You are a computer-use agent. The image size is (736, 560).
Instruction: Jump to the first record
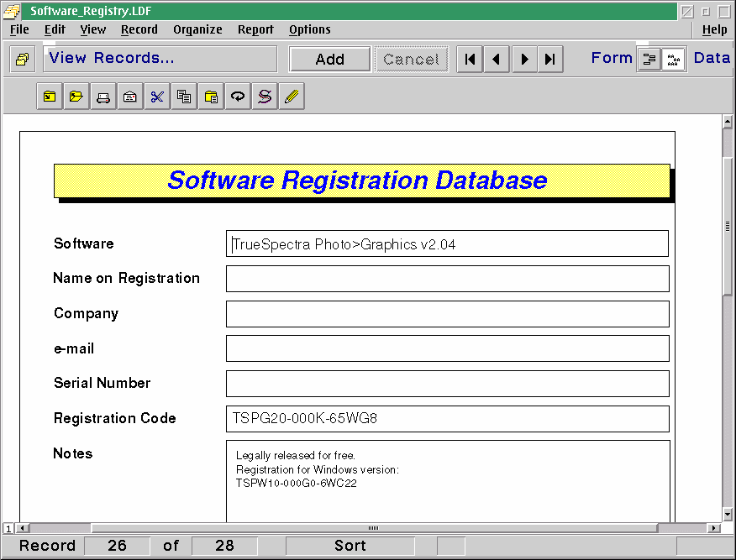coord(470,59)
